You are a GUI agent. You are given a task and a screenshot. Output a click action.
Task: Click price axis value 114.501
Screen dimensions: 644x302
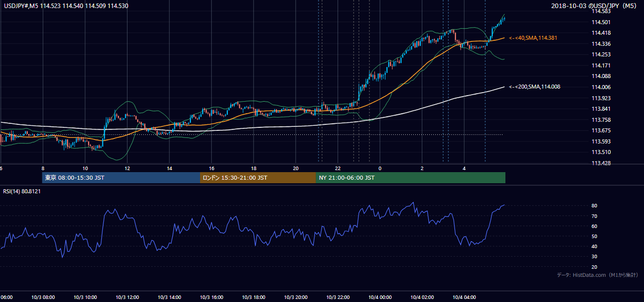[601, 22]
